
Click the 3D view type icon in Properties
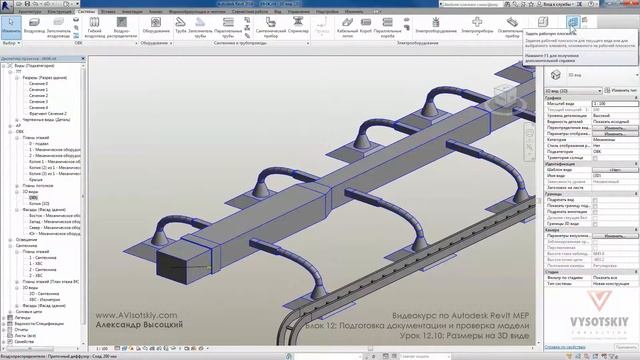(x=556, y=75)
